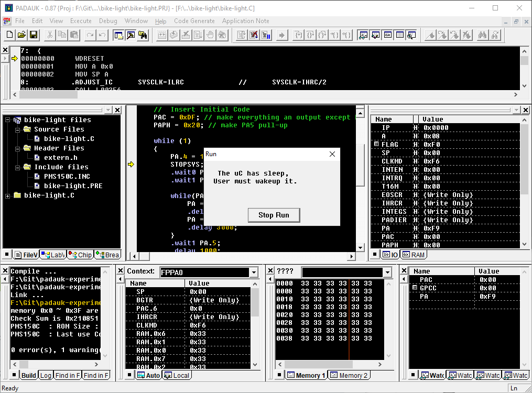The width and height of the screenshot is (532, 393).
Task: Click the find-in-files binoculars folder icon
Action: coord(143,35)
